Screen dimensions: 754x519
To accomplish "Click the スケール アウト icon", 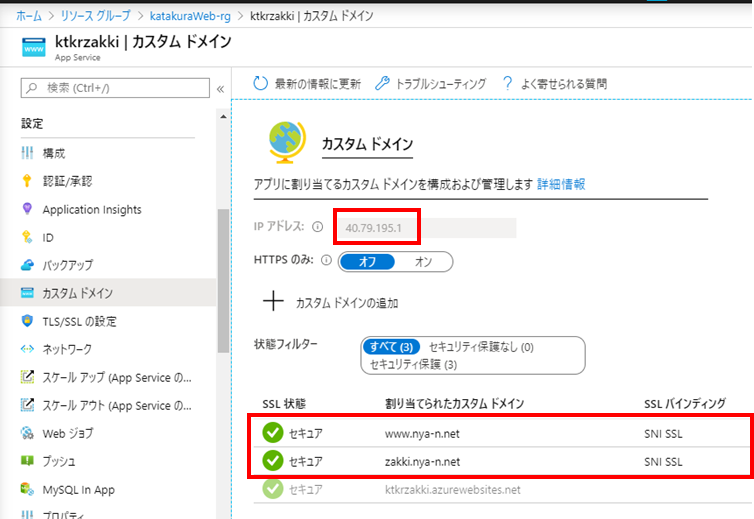I will point(27,405).
